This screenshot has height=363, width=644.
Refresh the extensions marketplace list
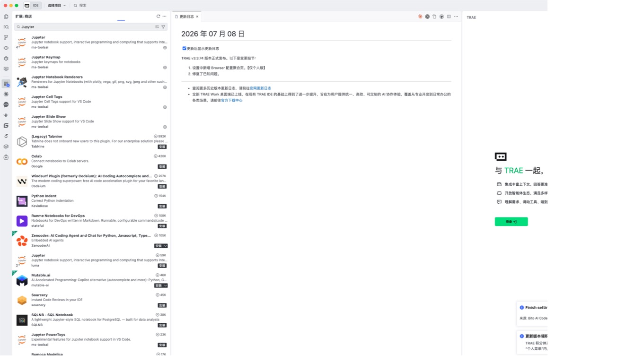tap(159, 17)
